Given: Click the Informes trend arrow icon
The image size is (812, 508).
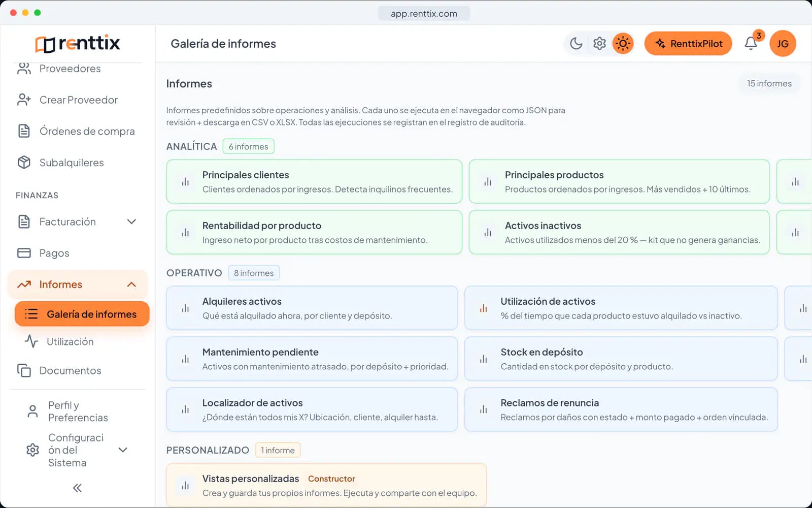Looking at the screenshot, I should (x=24, y=284).
